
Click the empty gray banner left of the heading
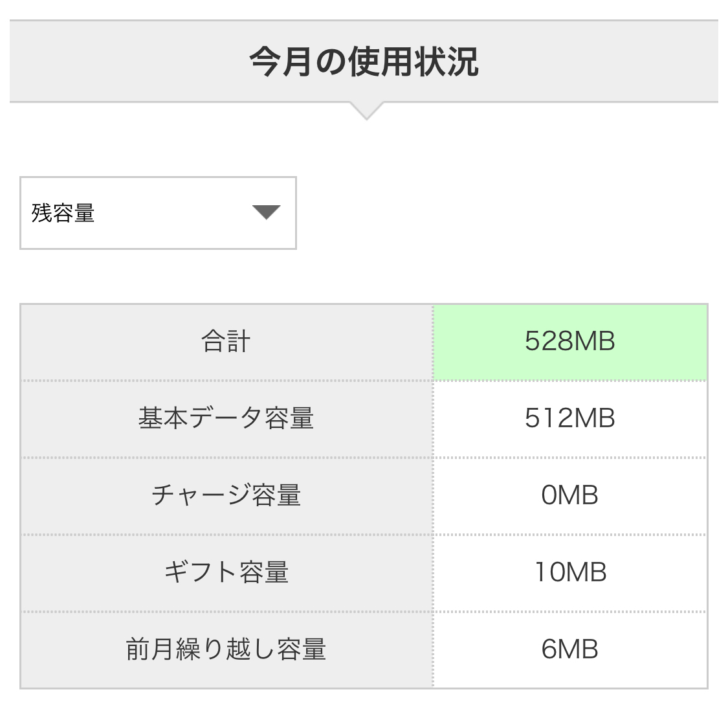point(123,62)
